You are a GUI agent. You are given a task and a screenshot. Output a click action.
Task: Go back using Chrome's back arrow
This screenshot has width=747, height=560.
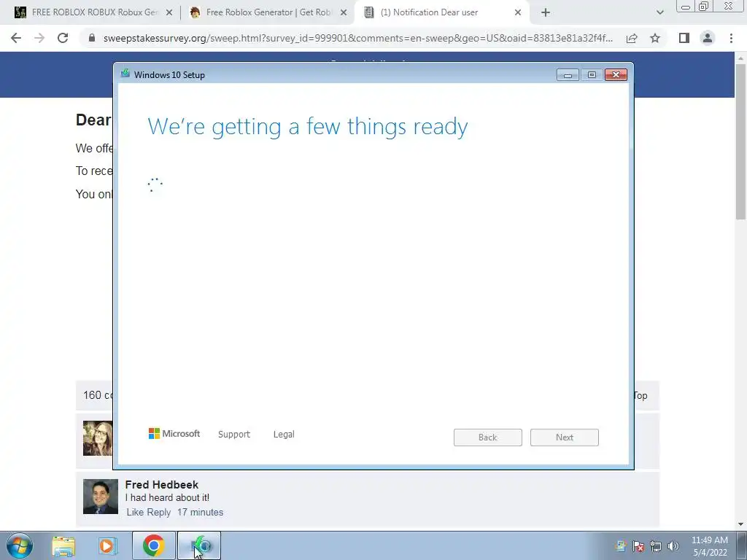pos(16,38)
